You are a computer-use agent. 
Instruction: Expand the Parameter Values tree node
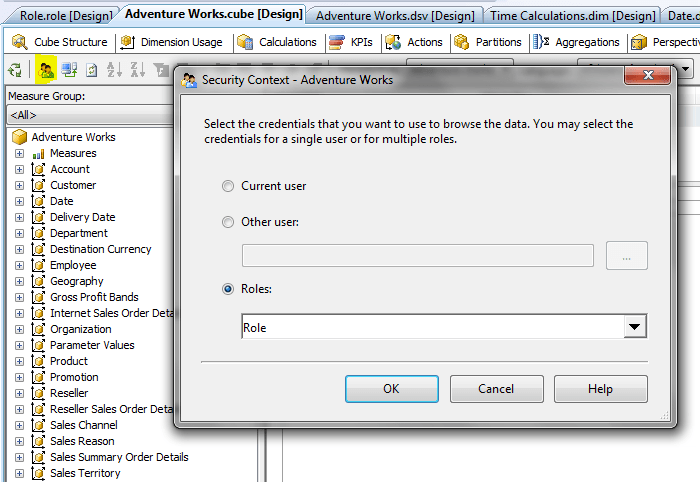tap(19, 345)
